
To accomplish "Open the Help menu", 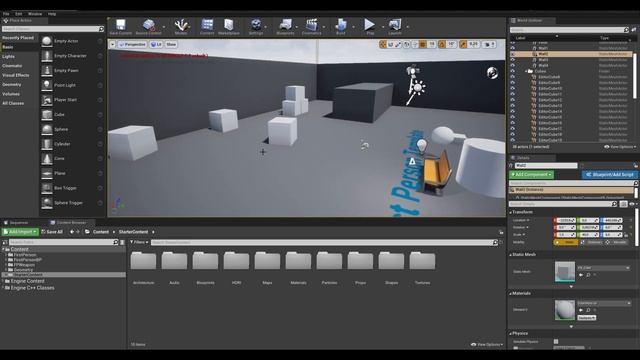I will pyautogui.click(x=52, y=14).
